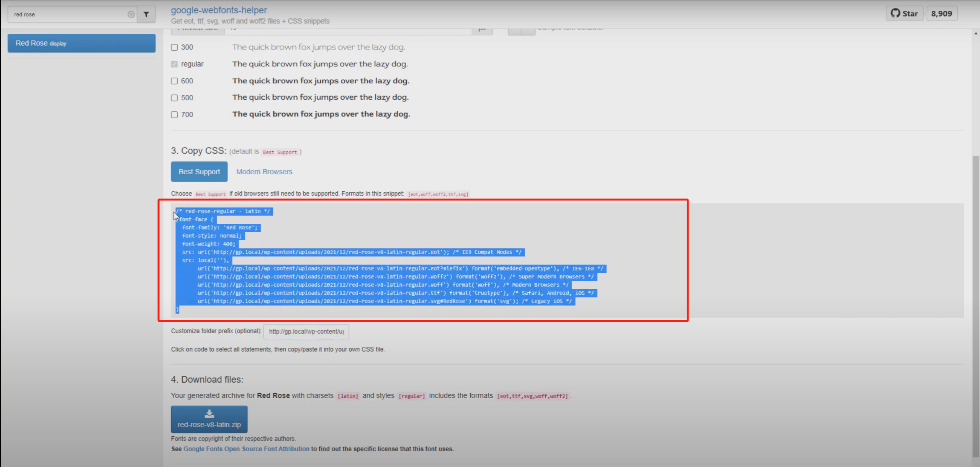Tick the 700 weight checkbox

coord(174,115)
